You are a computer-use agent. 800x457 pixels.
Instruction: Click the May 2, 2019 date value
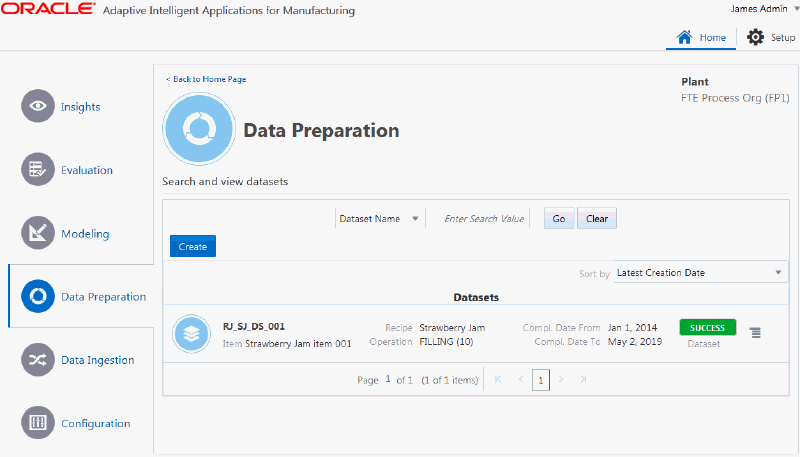click(x=635, y=342)
